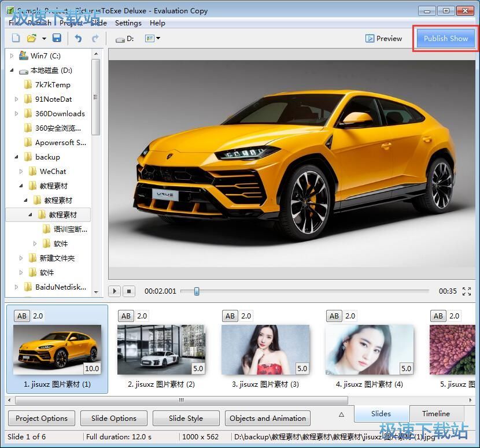This screenshot has height=448, width=480.
Task: Open the dropdown arrow beside Open icon
Action: tap(44, 39)
